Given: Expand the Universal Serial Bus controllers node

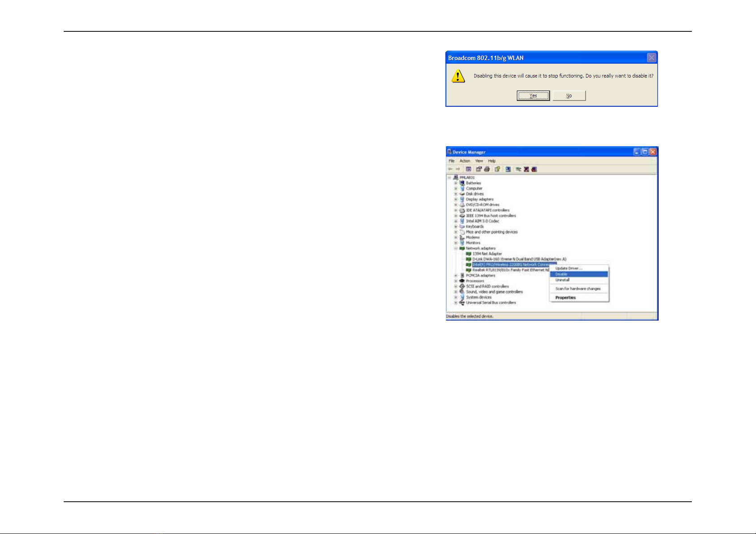Looking at the screenshot, I should [x=455, y=303].
